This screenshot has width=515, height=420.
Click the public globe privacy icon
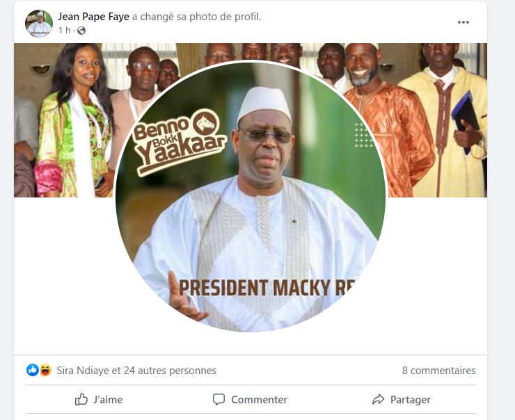[81, 31]
